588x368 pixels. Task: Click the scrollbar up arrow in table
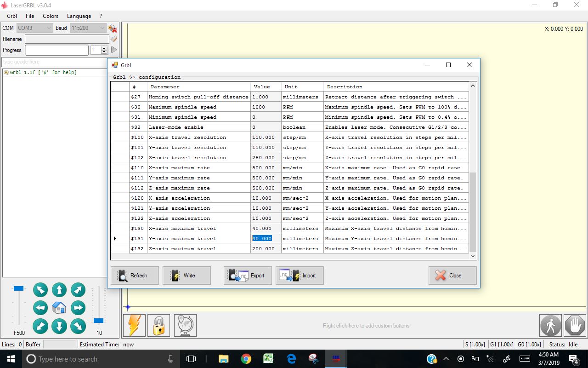[473, 86]
